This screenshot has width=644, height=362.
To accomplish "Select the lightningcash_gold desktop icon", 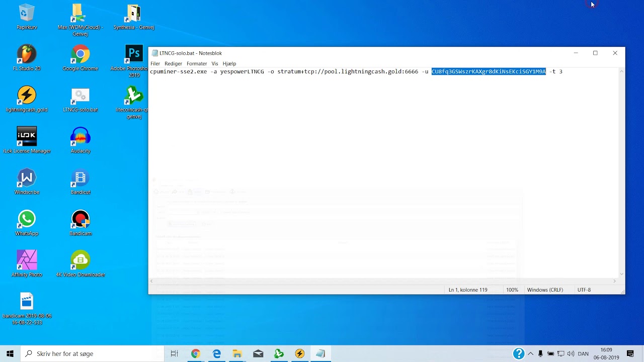I will [27, 99].
